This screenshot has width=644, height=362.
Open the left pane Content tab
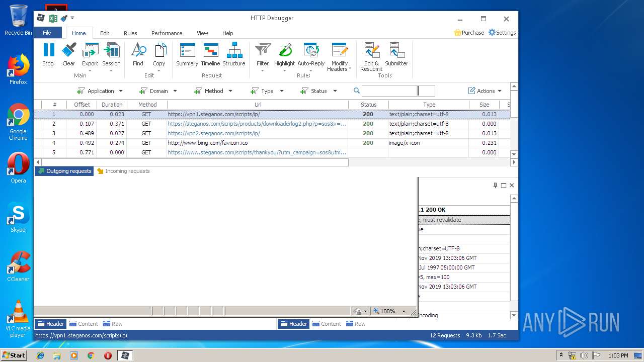tap(84, 324)
